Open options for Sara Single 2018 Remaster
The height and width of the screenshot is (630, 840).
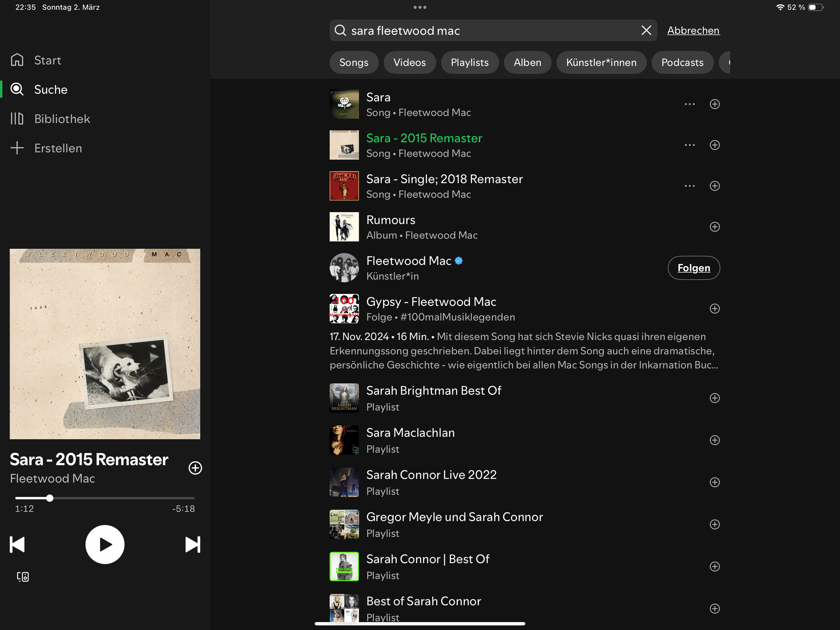689,186
